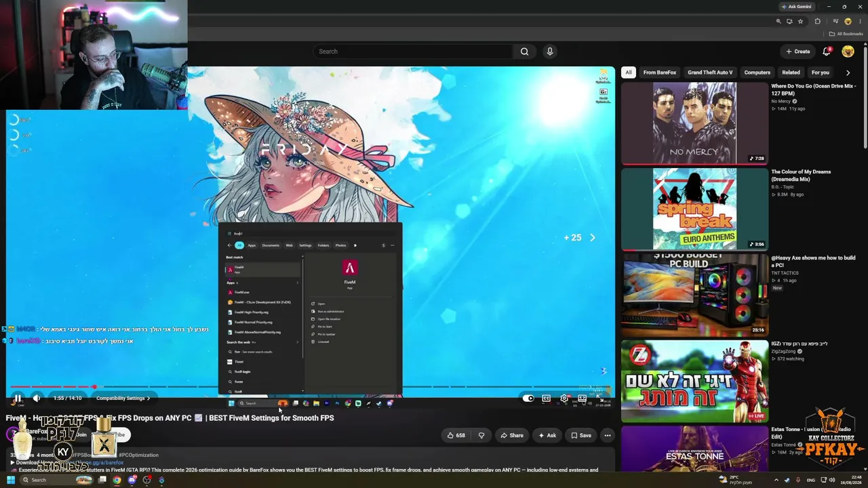
Task: Click the YouTube search magnifier button
Action: coord(524,52)
